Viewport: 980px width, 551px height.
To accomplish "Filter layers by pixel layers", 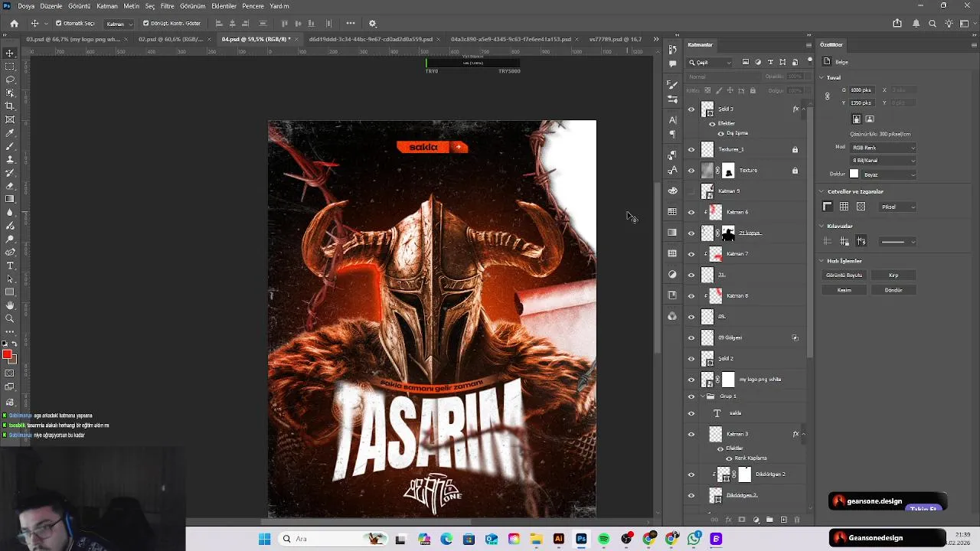I will (x=746, y=62).
